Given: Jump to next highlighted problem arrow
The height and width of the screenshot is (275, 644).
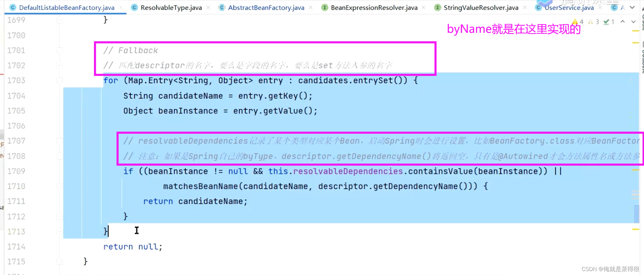Looking at the screenshot, I should pos(633,22).
